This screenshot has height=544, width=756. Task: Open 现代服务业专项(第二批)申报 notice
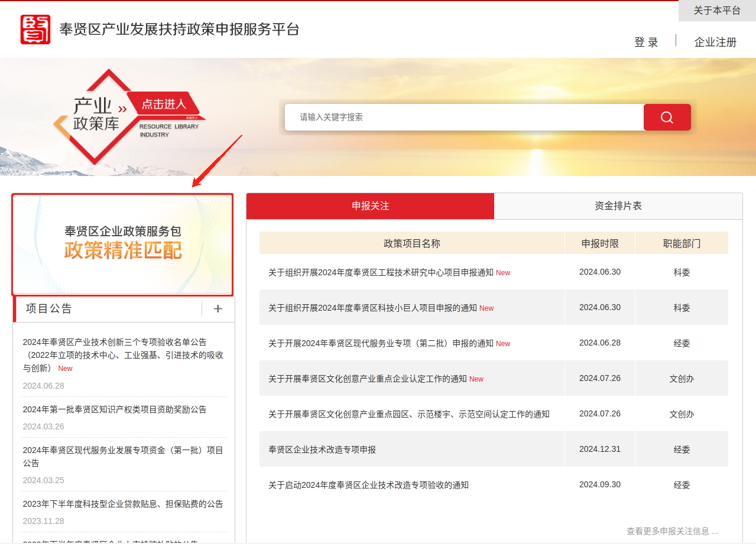click(x=381, y=343)
